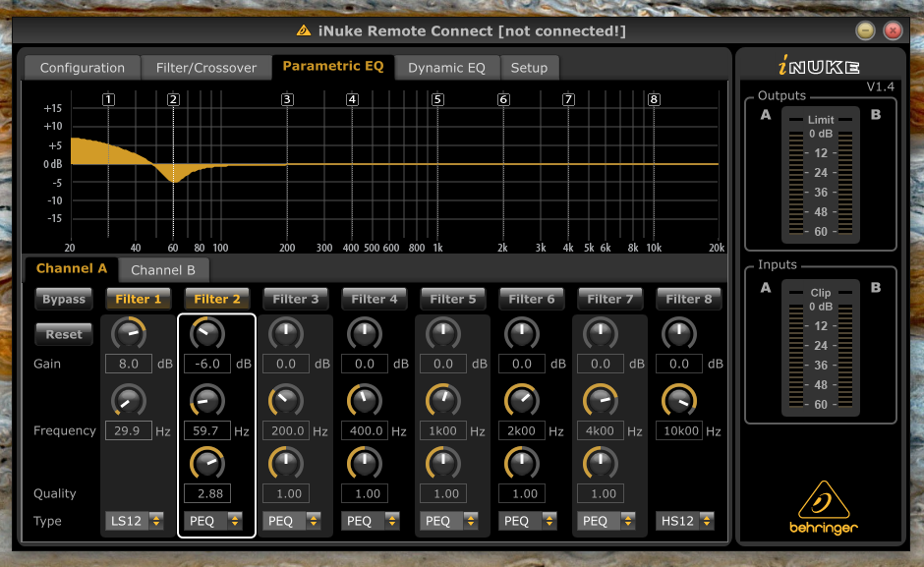Image resolution: width=924 pixels, height=567 pixels.
Task: Minimize the iNuke Remote Connect window
Action: pyautogui.click(x=865, y=30)
